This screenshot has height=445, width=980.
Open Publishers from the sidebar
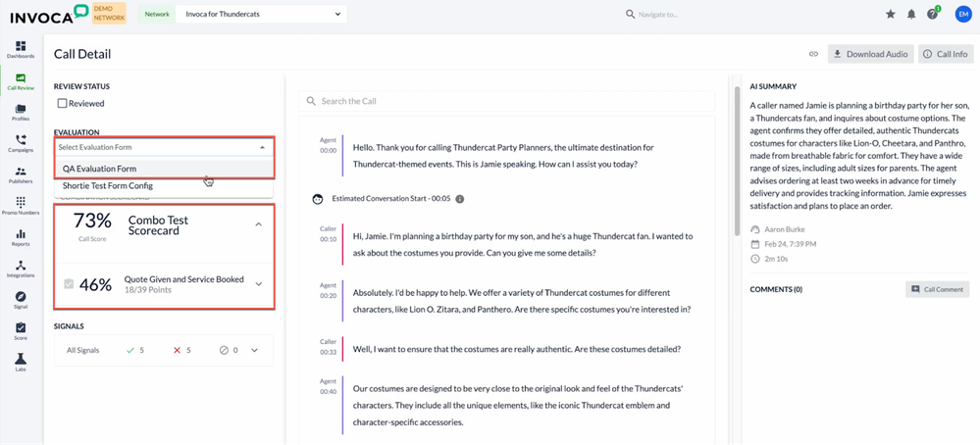[x=21, y=174]
